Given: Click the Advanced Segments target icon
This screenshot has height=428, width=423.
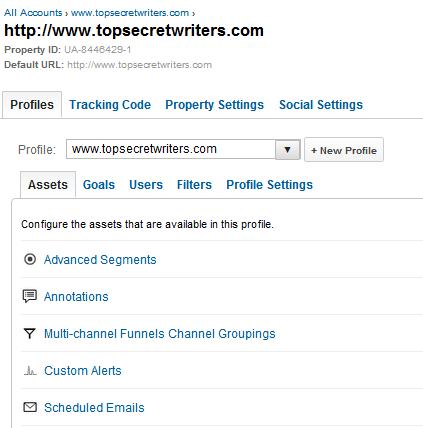Looking at the screenshot, I should click(30, 259).
